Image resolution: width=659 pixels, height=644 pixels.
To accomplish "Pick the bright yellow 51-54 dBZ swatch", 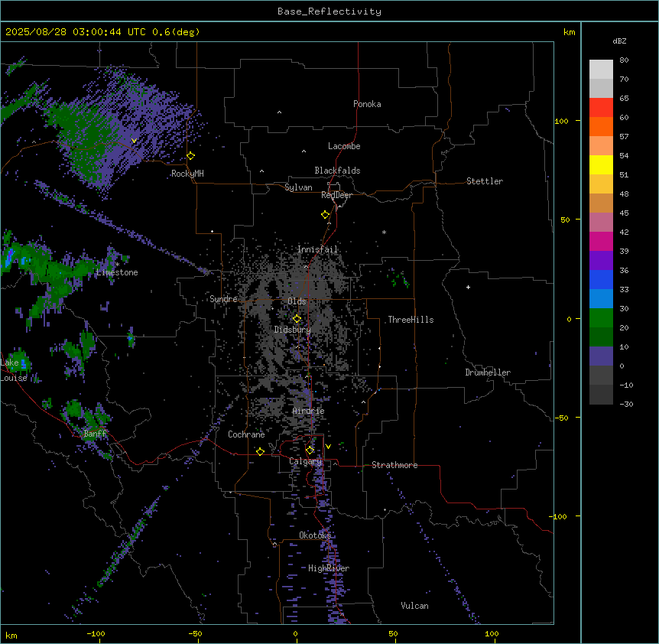I will 601,164.
